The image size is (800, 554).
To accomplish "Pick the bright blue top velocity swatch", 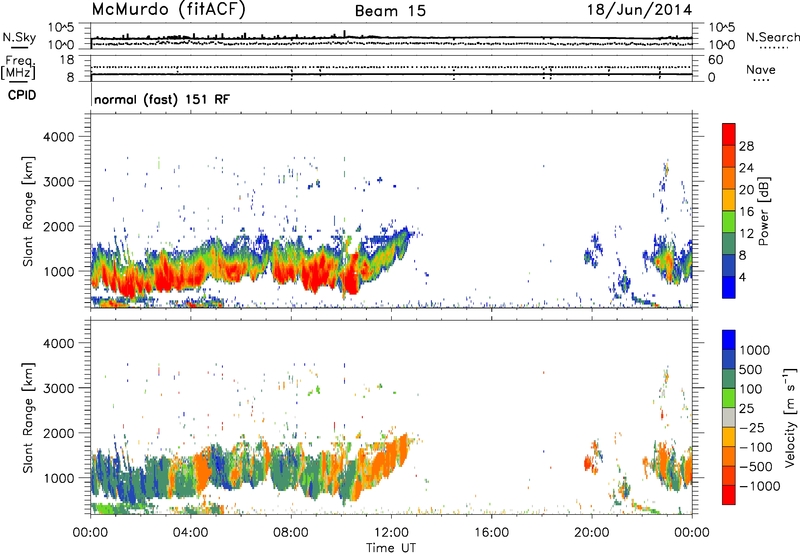I will [729, 340].
